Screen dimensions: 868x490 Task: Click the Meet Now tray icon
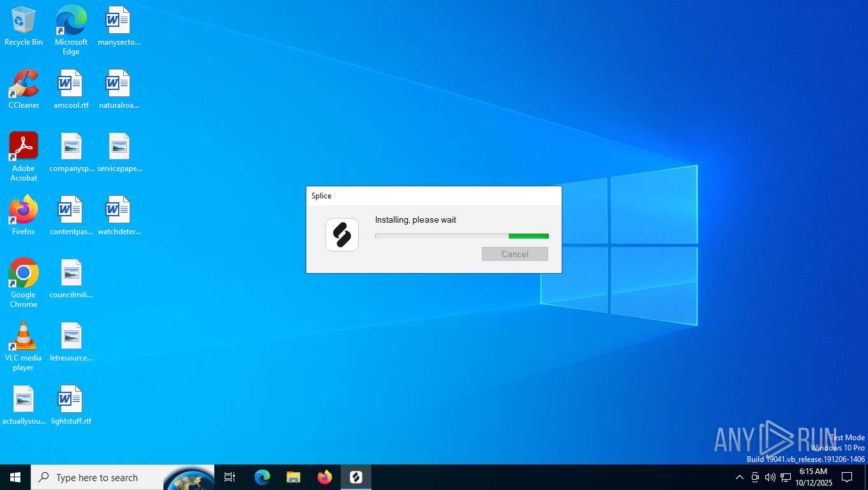click(755, 477)
